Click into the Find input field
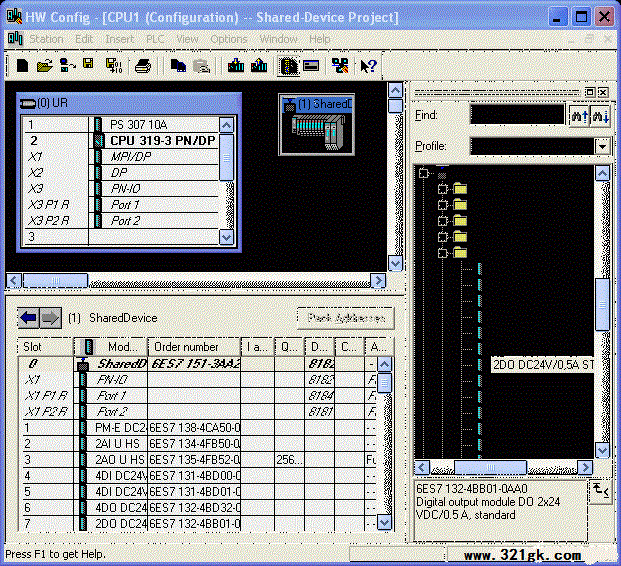This screenshot has height=566, width=621. 517,115
